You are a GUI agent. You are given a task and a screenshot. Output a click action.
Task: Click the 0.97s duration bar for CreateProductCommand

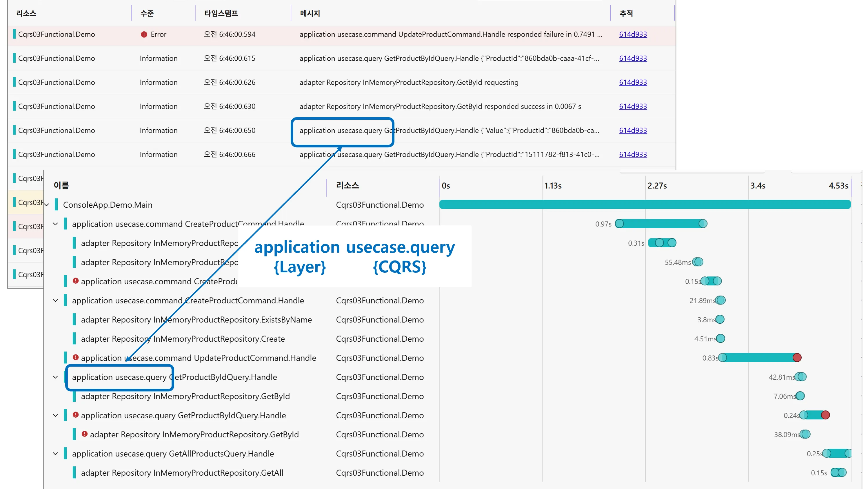[661, 223]
